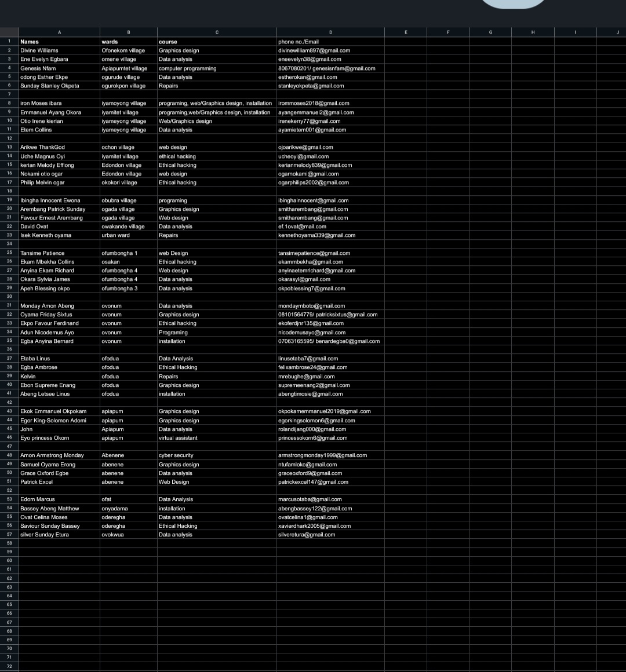
Task: Select email 'stanleyokpeta@gmail.com'
Action: (330, 86)
